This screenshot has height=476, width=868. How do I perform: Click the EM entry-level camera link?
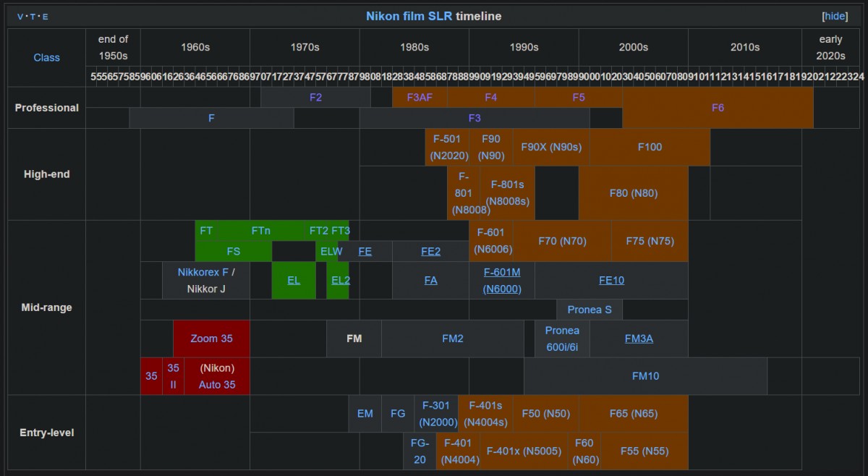tap(365, 414)
